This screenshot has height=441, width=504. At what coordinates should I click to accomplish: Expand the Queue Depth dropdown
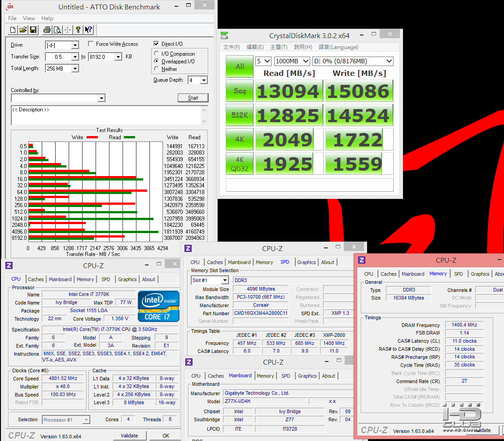coord(204,80)
